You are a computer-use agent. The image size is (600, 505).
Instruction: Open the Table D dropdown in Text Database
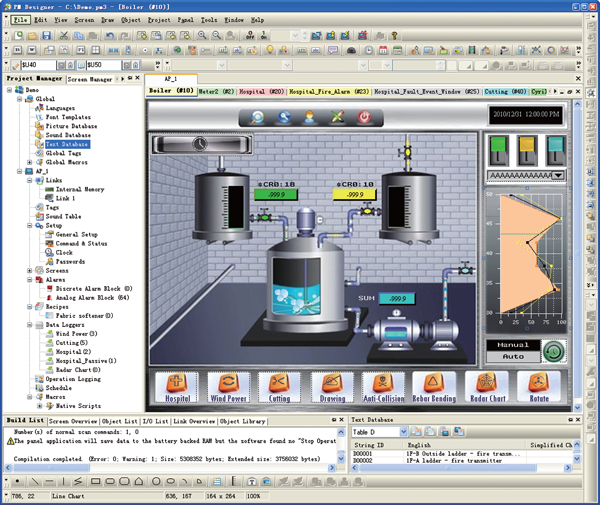coord(403,432)
